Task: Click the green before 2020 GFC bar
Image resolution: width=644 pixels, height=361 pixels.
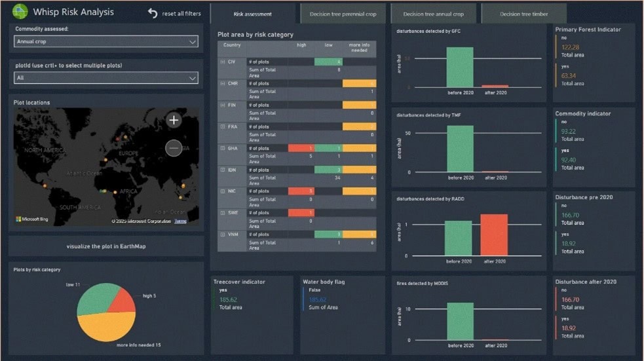Action: 460,67
